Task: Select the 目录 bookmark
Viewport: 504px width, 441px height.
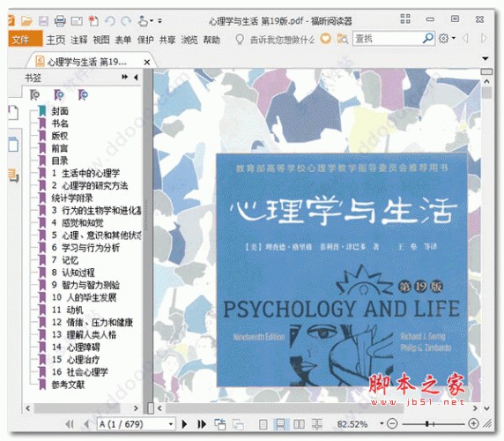Action: pos(60,161)
